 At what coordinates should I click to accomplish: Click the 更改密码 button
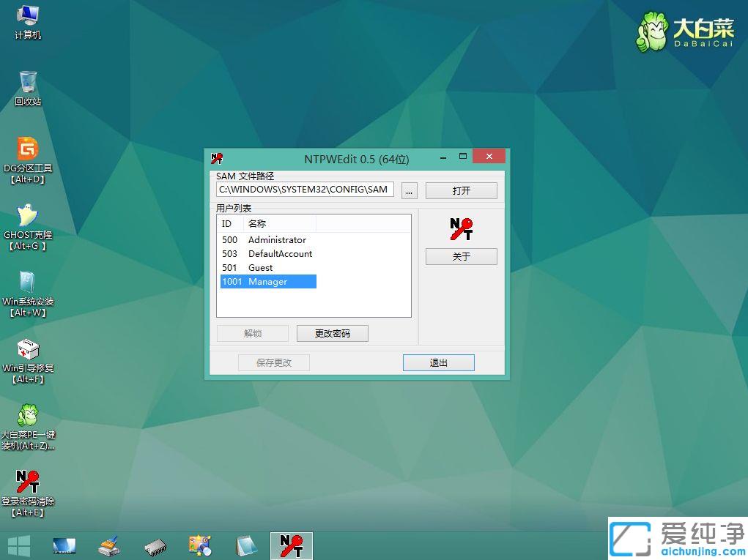[332, 333]
